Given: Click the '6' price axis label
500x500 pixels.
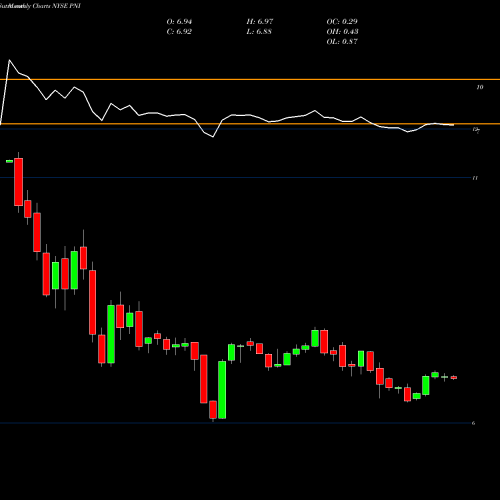Looking at the screenshot, I should [x=473, y=423].
